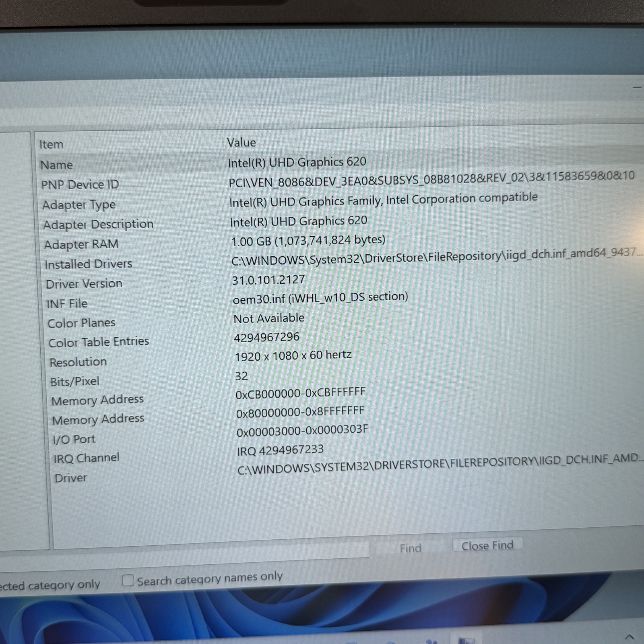The image size is (644, 644).
Task: Click the 0xCB000000-0xCBFFFFFF memory address
Action: (301, 393)
